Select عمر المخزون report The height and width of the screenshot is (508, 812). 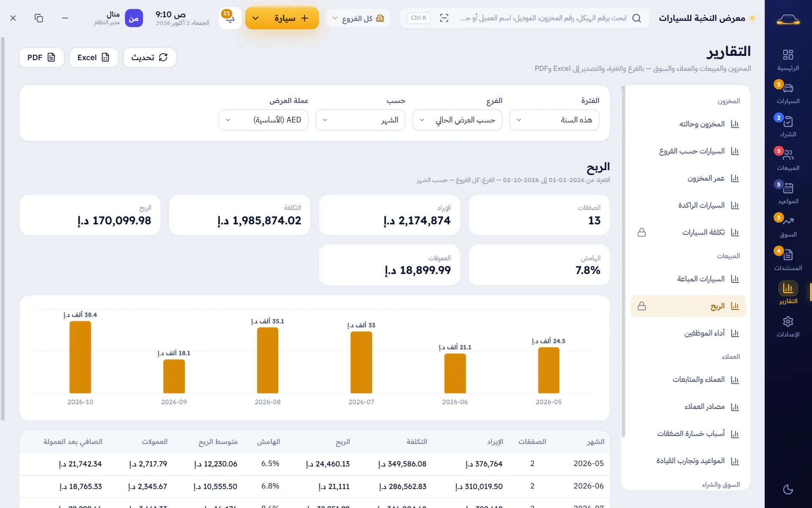(688, 178)
